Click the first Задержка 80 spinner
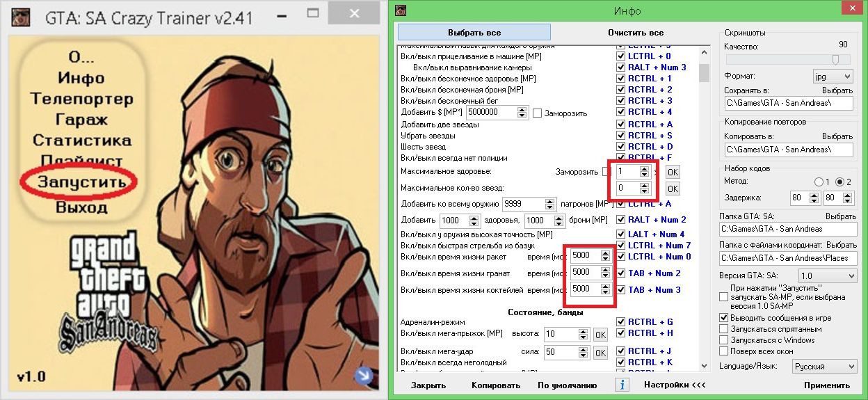Image resolution: width=868 pixels, height=400 pixels. pyautogui.click(x=815, y=198)
